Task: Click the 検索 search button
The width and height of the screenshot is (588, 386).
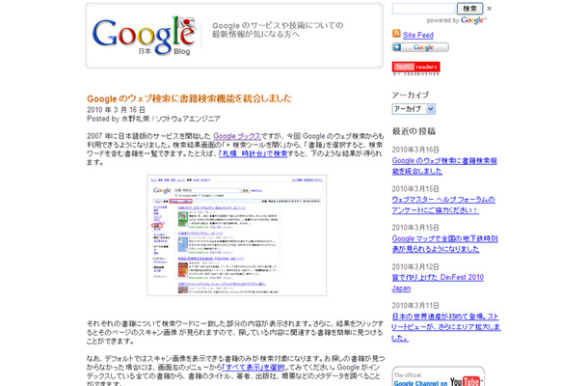Action: (469, 9)
